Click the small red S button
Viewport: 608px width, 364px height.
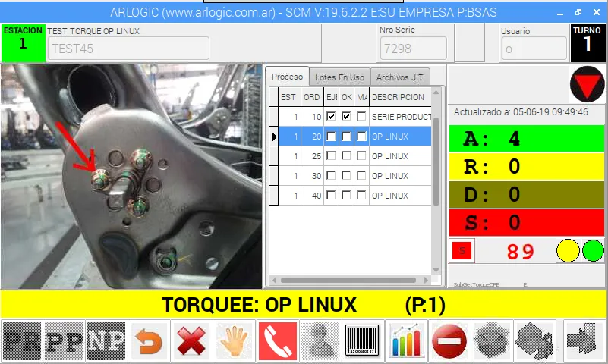462,251
